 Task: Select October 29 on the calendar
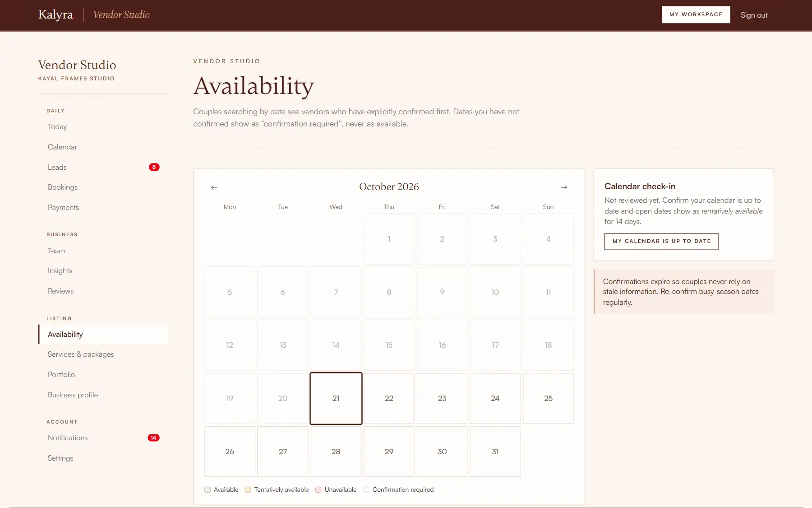[x=389, y=452]
